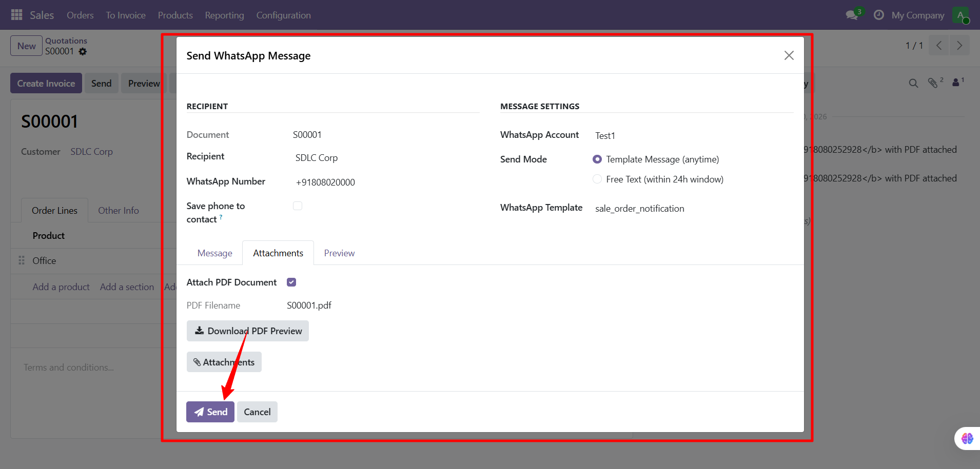The image size is (980, 469).
Task: Click the user avatar in top bar
Action: [x=960, y=15]
